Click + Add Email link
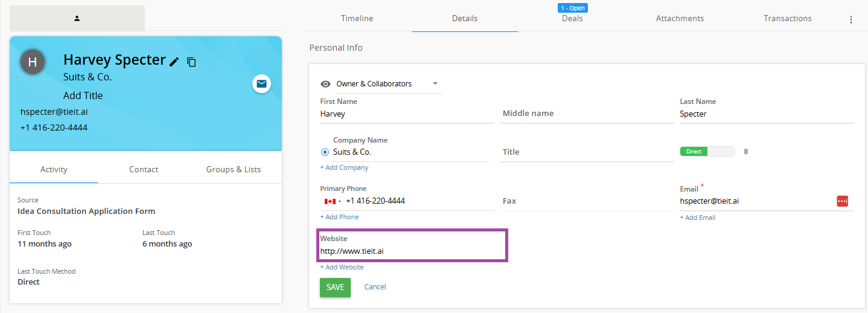The height and width of the screenshot is (313, 868). point(698,218)
